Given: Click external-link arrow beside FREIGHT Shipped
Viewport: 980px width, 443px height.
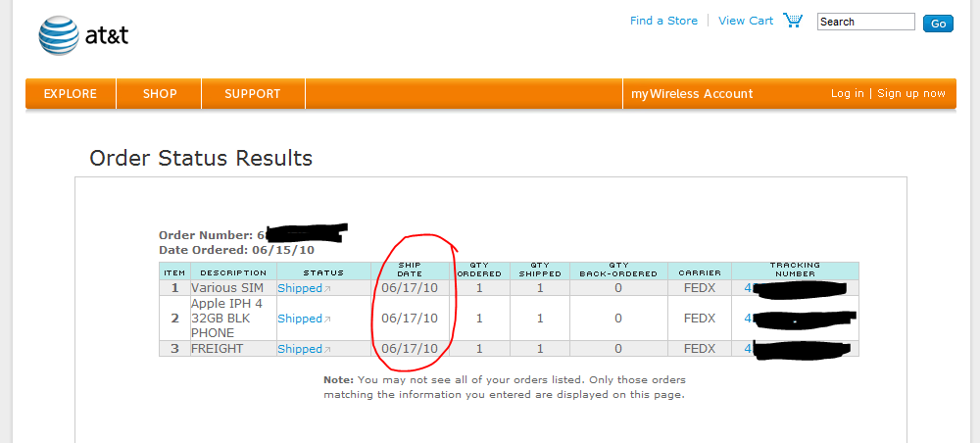Looking at the screenshot, I should [x=327, y=349].
